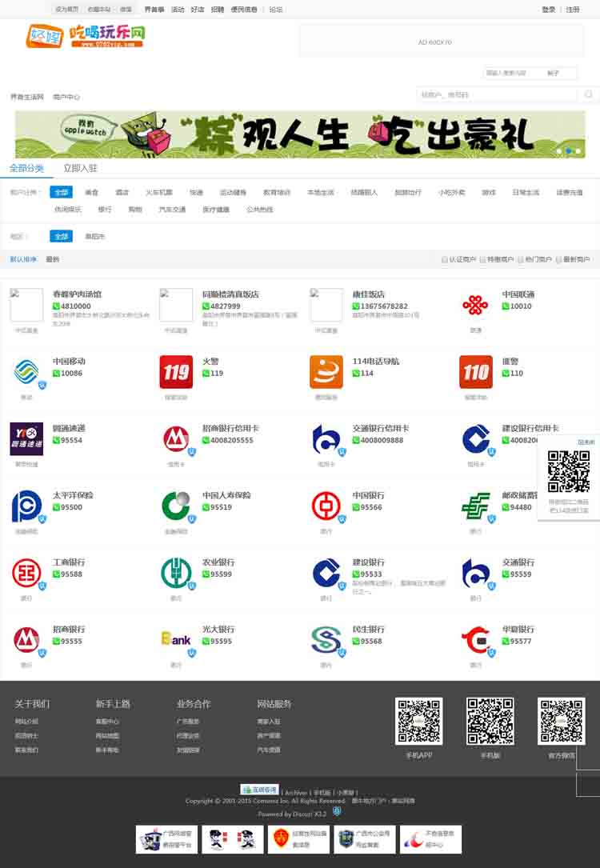Screen dimensions: 600x868
Task: Select the orange 114电话导航 icon
Action: coord(326,372)
